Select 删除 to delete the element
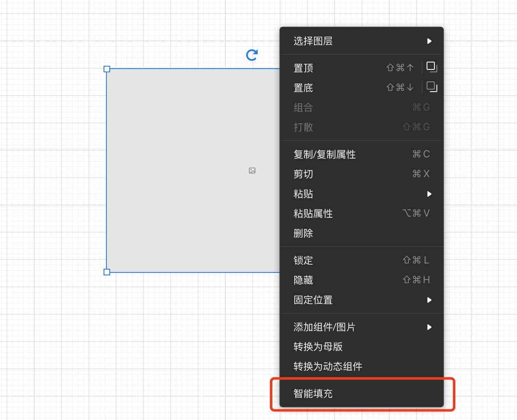The image size is (517, 420). point(361,233)
